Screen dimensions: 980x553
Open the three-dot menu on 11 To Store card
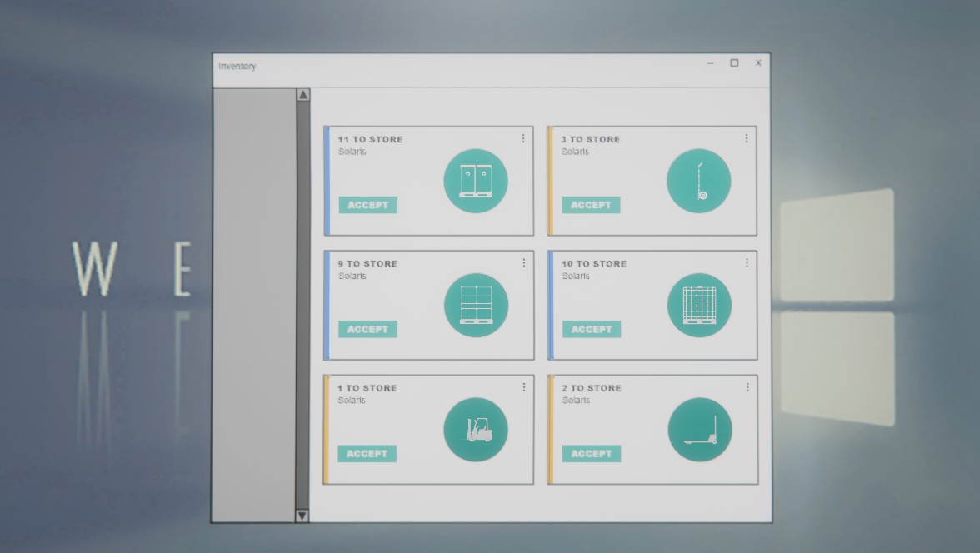tap(523, 138)
